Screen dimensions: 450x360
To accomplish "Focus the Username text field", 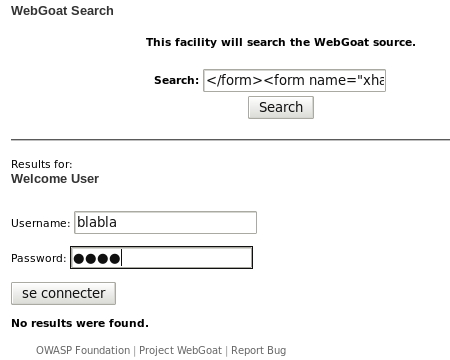I will [165, 222].
